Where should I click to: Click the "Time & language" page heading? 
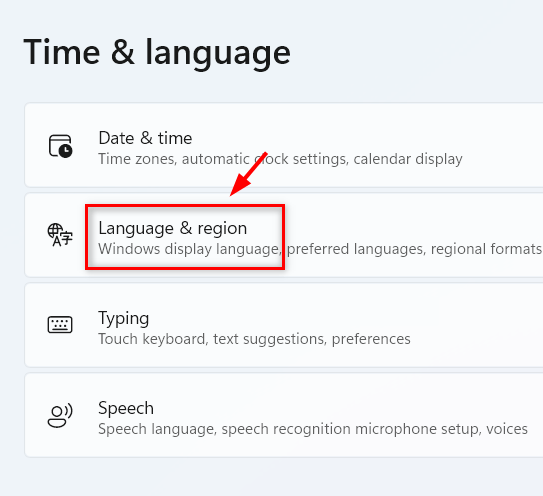157,53
